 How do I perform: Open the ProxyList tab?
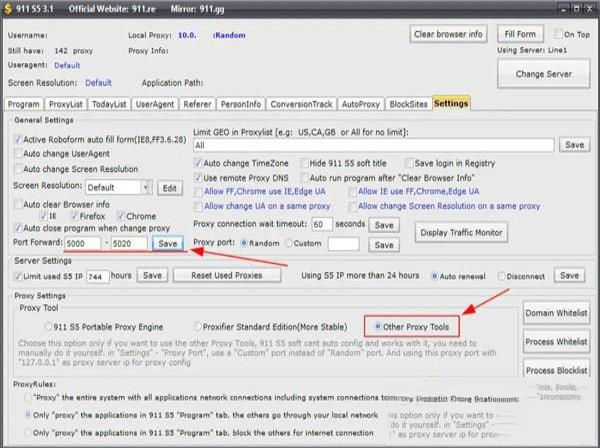click(x=66, y=103)
